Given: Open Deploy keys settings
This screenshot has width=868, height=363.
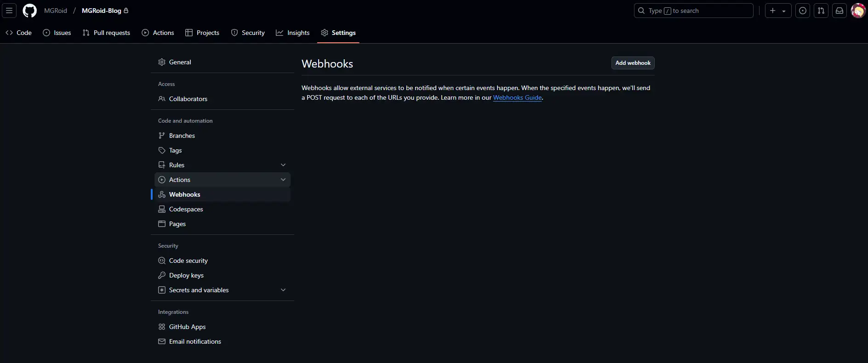Looking at the screenshot, I should pos(223,275).
